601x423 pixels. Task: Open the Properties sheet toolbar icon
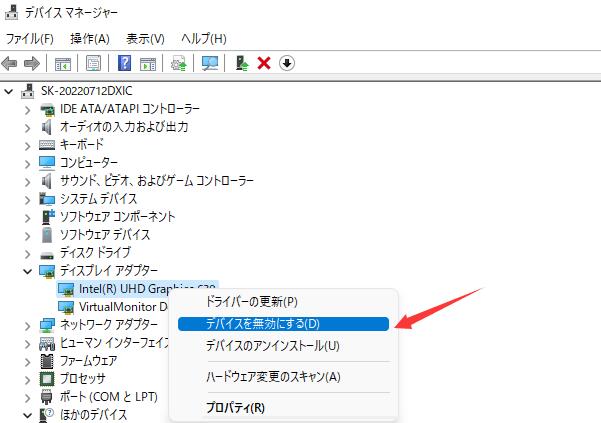tap(94, 63)
